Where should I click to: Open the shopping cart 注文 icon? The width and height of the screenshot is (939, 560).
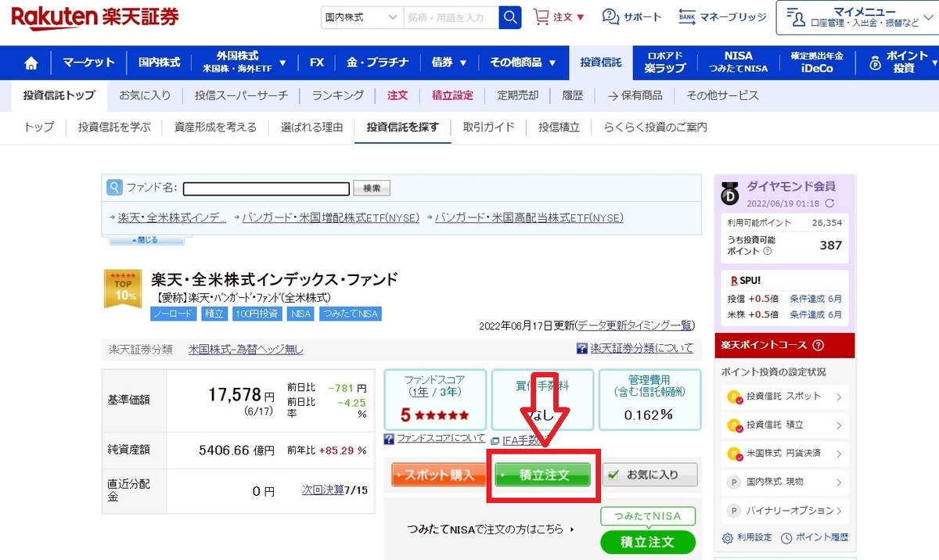(x=559, y=16)
